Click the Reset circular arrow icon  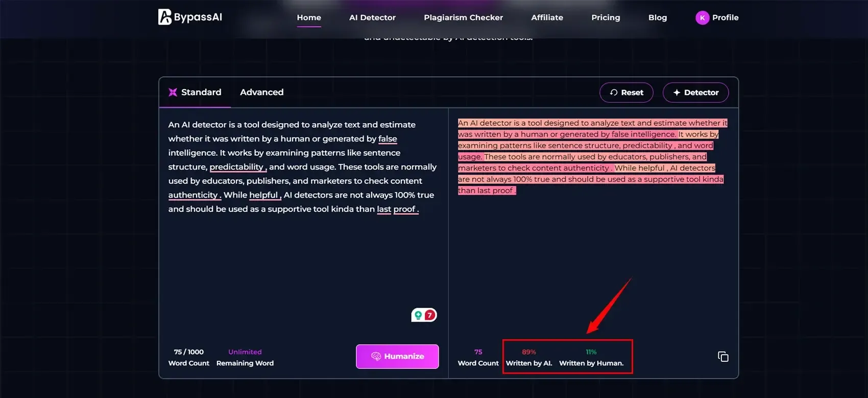pos(614,92)
